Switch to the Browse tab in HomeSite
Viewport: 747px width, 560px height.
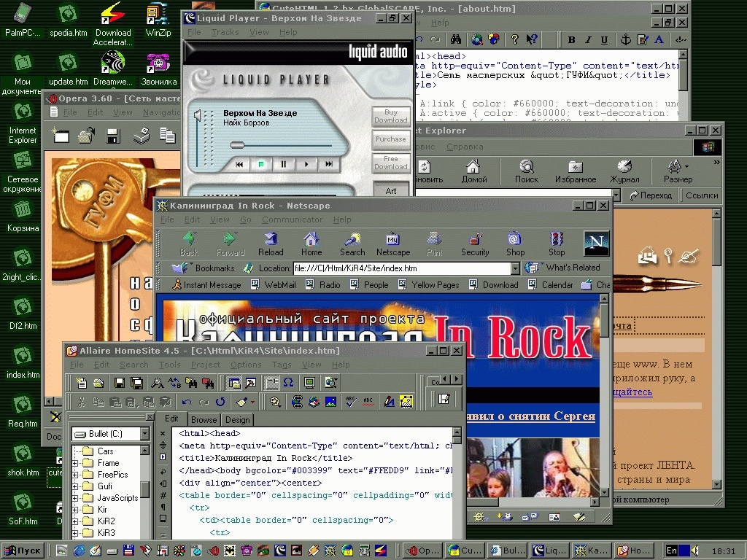204,420
